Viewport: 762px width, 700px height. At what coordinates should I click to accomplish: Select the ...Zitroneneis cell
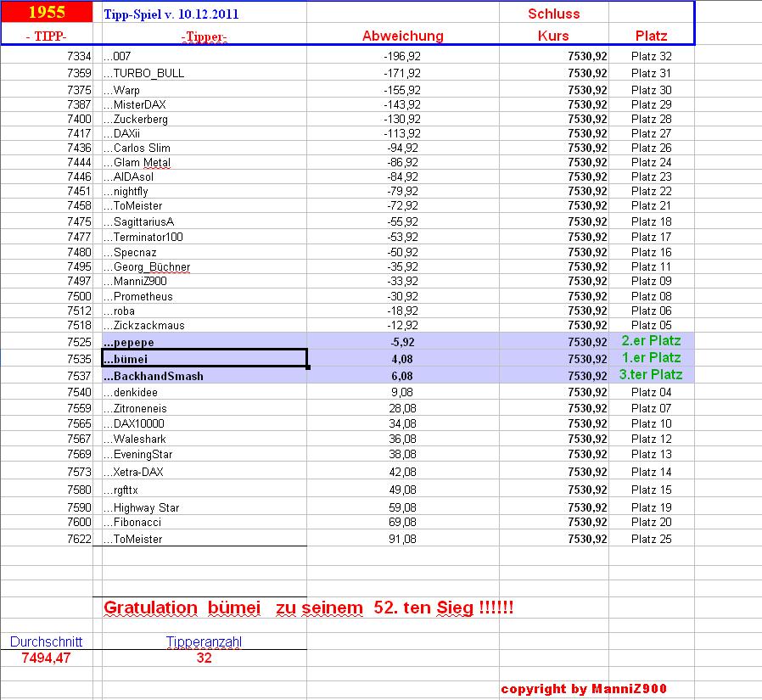coord(205,408)
